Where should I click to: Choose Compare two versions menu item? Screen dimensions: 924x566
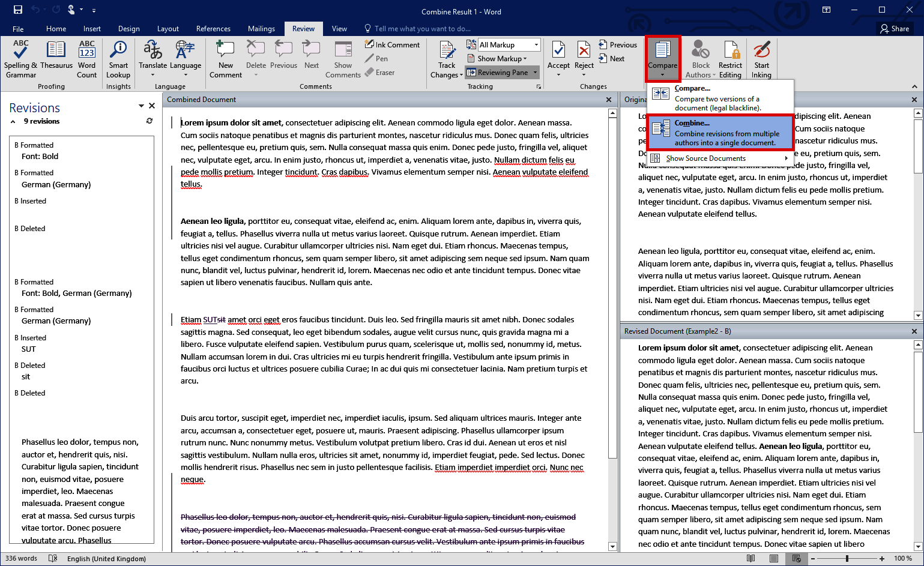click(x=720, y=98)
